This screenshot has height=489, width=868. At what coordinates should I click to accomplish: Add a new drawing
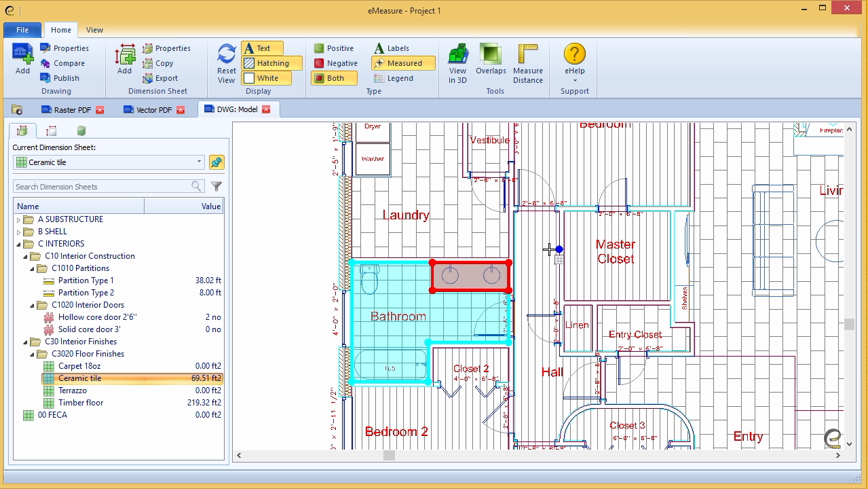point(22,59)
